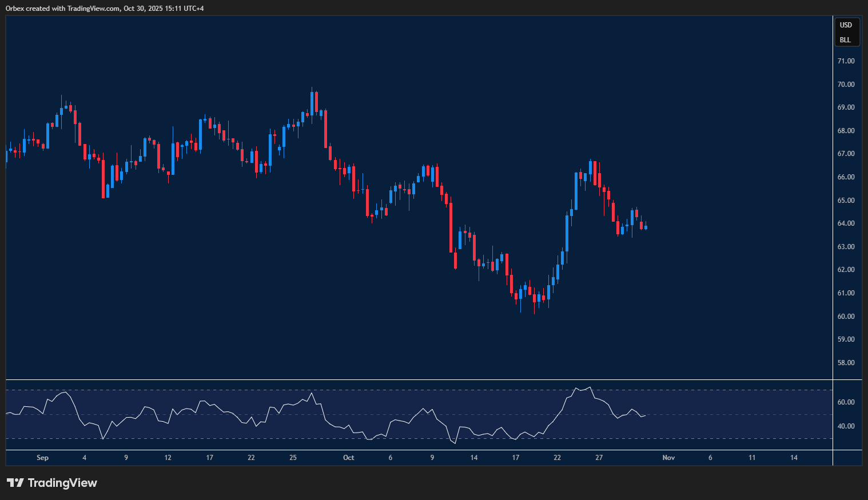This screenshot has width=868, height=500.
Task: Select the RSI 60.00 scale label
Action: (846, 402)
